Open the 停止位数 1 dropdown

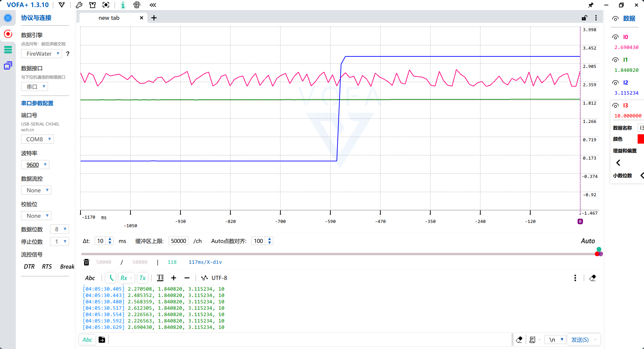click(59, 241)
